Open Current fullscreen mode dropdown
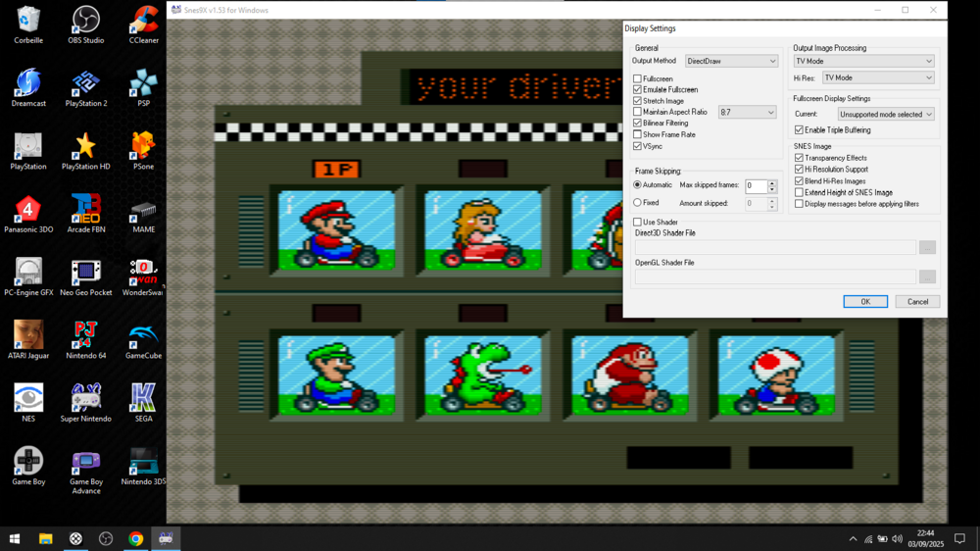 (886, 115)
